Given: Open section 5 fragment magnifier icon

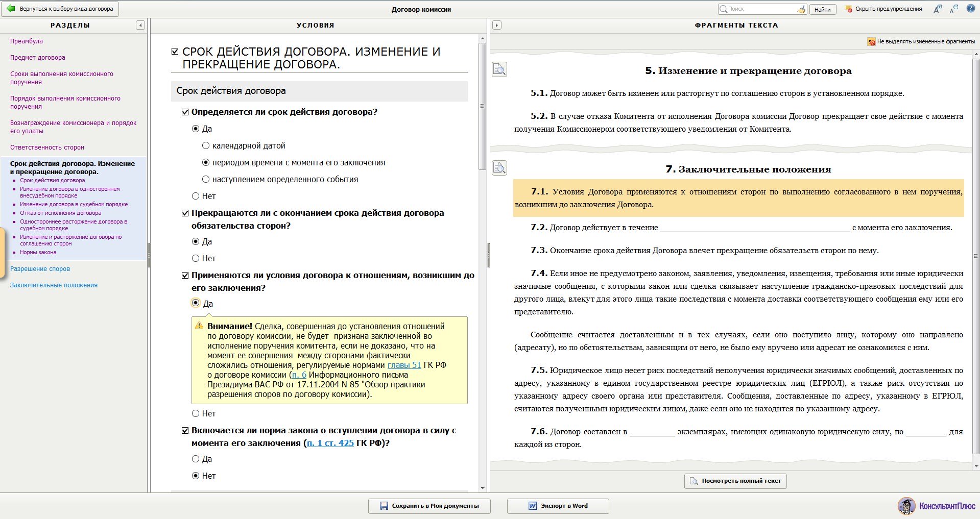Looking at the screenshot, I should (499, 69).
